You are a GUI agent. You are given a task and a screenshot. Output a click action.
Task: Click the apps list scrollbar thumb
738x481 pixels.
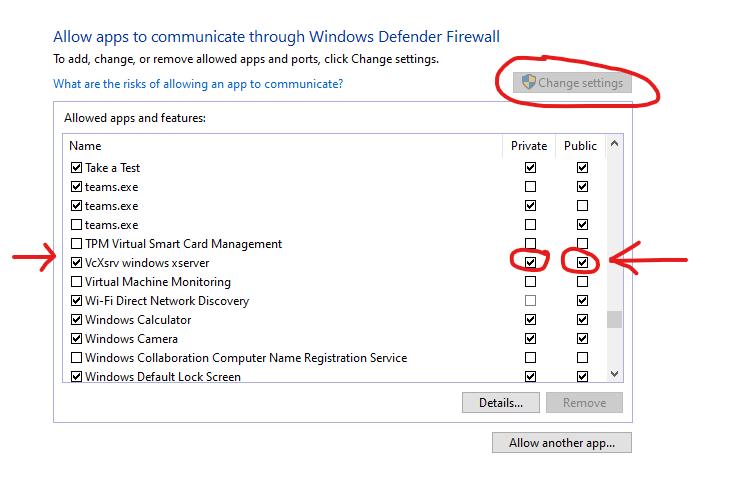(615, 320)
